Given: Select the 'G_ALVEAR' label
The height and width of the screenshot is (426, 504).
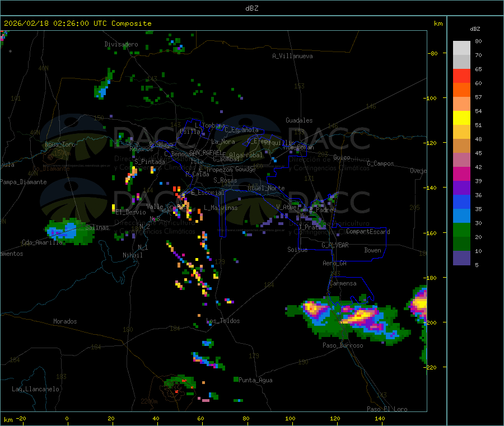Looking at the screenshot, I should click(335, 245).
